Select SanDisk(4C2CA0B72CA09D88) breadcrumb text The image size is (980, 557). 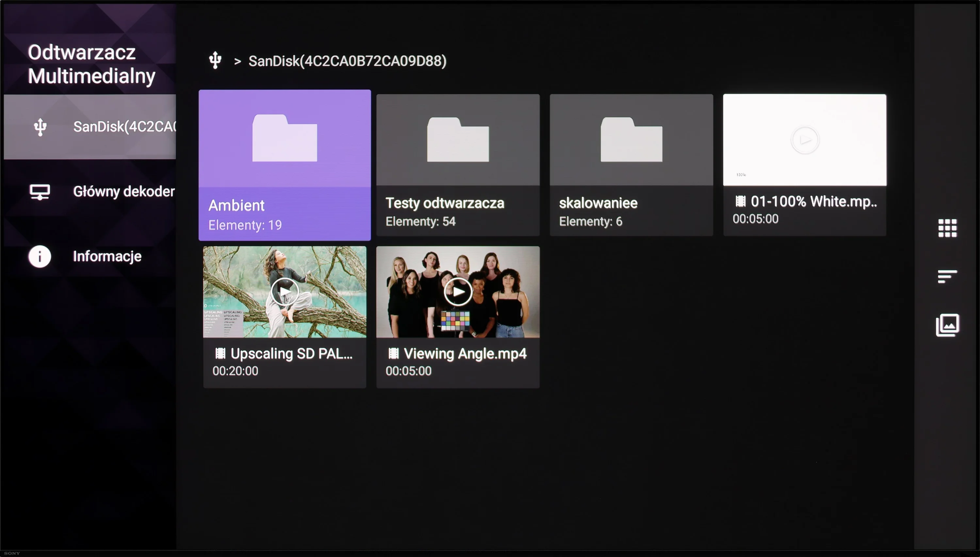point(347,61)
